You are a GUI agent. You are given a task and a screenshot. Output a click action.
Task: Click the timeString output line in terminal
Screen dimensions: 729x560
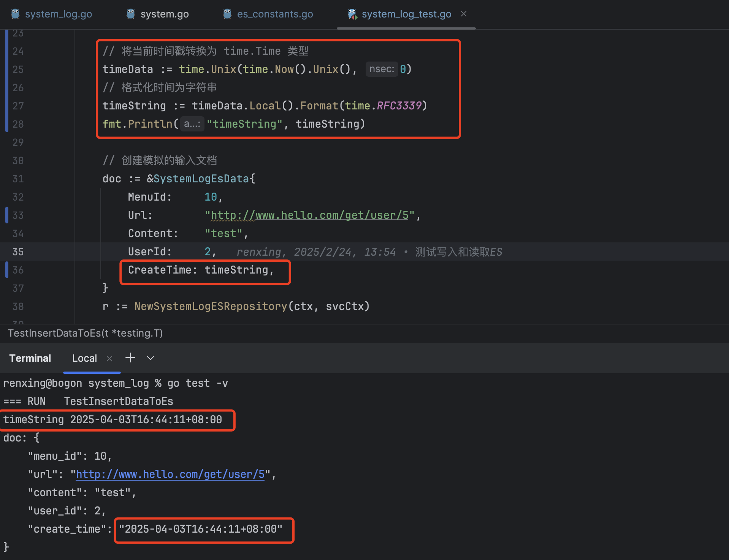click(113, 420)
